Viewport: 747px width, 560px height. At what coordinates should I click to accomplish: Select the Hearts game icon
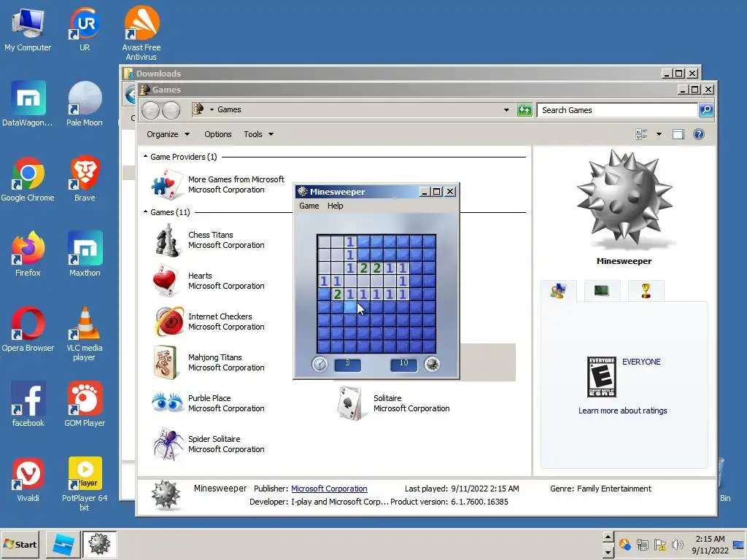coord(166,281)
